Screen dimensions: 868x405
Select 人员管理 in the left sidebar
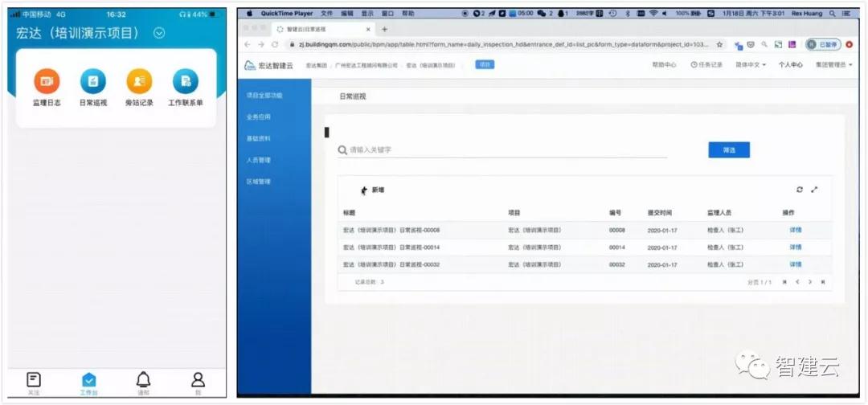[259, 160]
